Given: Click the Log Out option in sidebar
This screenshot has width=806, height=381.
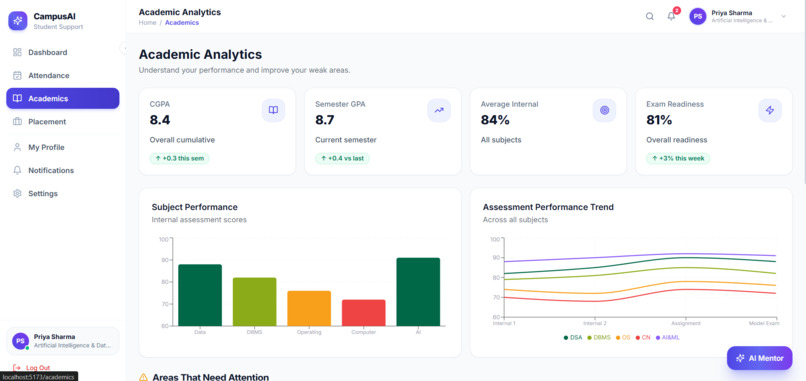Looking at the screenshot, I should (32, 368).
